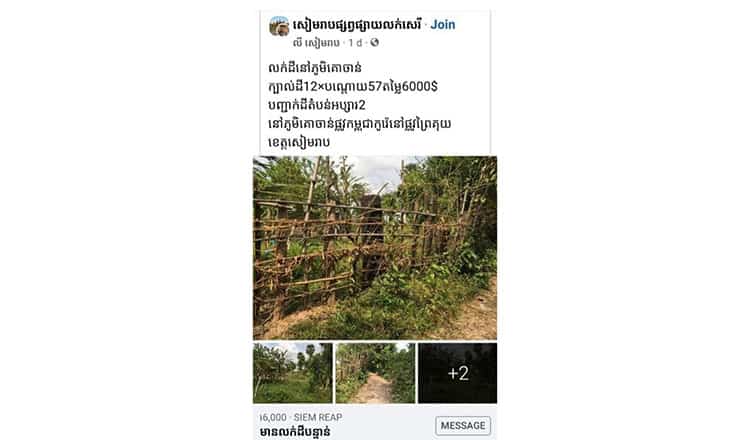Select the line starting នៅភូមិគោចាន់ផ្លូវ
This screenshot has width=750, height=440.
tap(360, 124)
